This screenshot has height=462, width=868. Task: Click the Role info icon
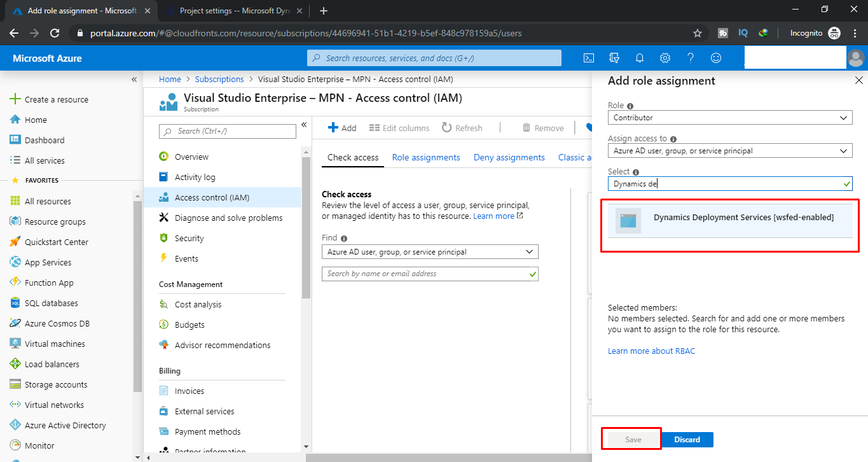tap(630, 106)
